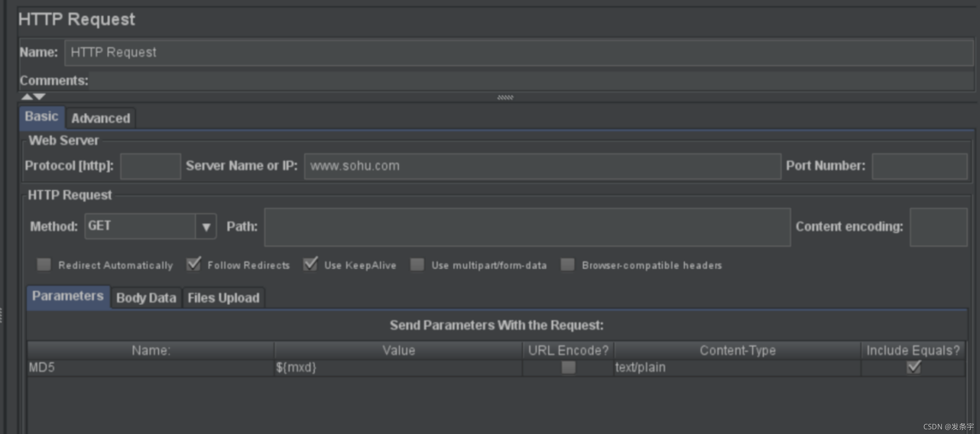
Task: Open the Files Upload tab
Action: 224,297
